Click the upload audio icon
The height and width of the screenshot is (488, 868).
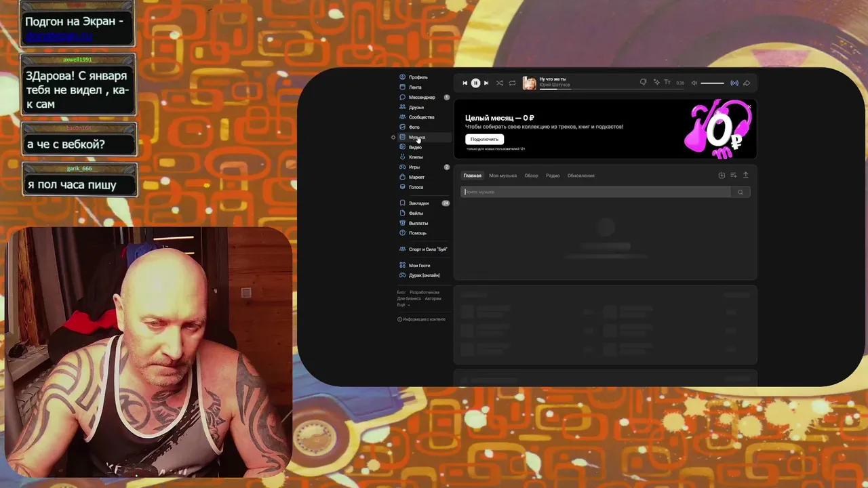[x=745, y=175]
